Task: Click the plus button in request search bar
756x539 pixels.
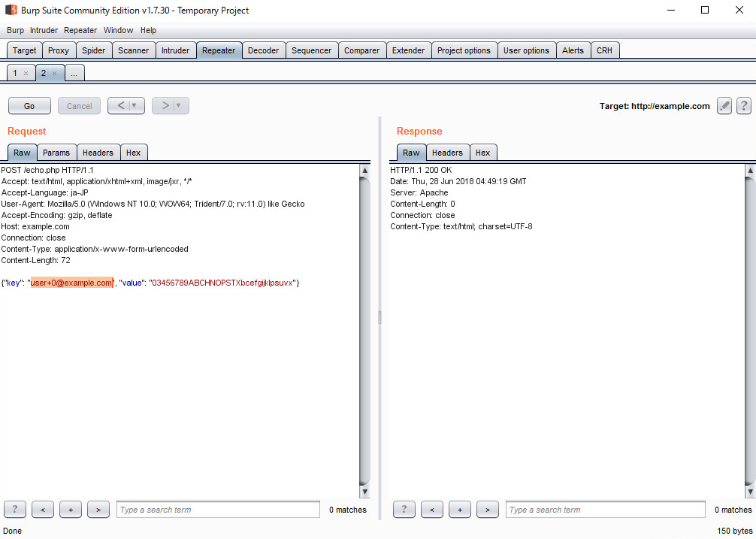Action: pos(71,509)
